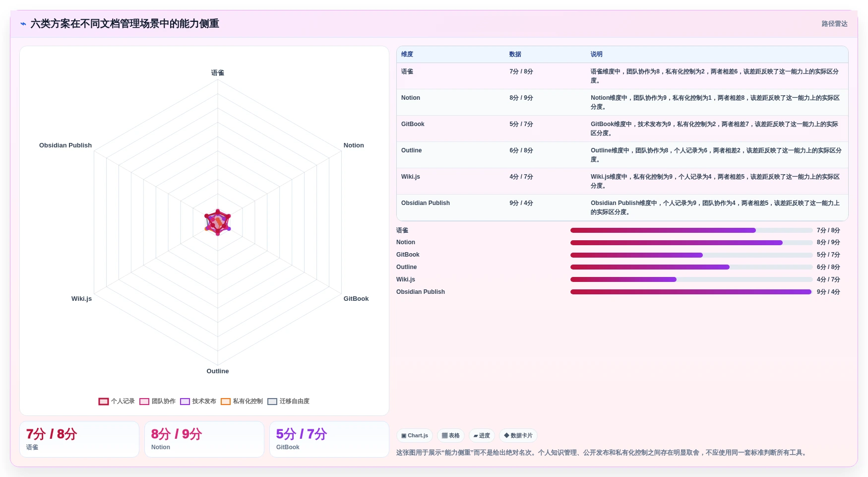
Task: Click the 语雀 progress bar
Action: 691,230
